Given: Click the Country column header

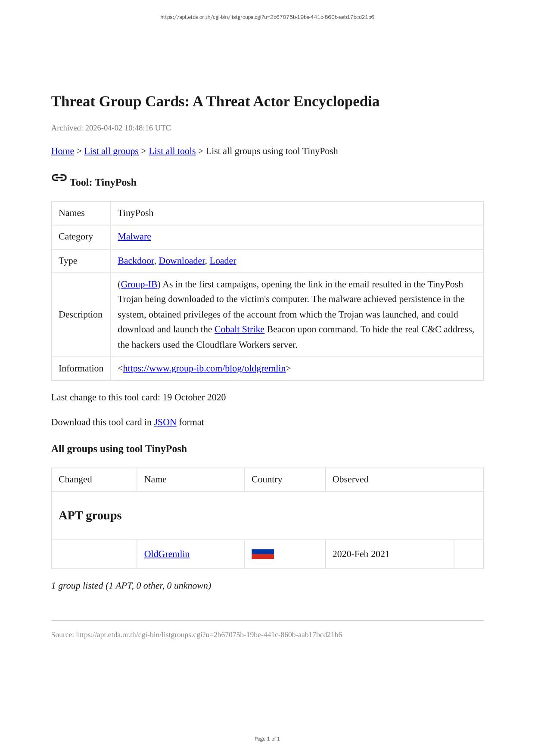Looking at the screenshot, I should [267, 479].
